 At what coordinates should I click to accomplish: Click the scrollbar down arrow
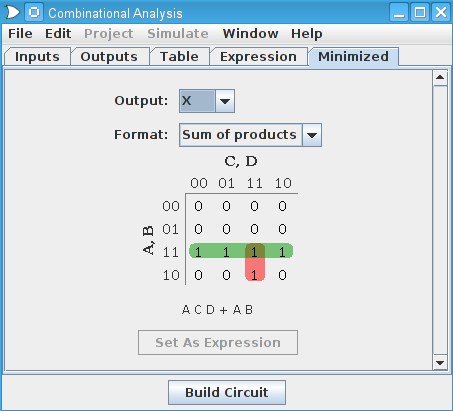[440, 363]
